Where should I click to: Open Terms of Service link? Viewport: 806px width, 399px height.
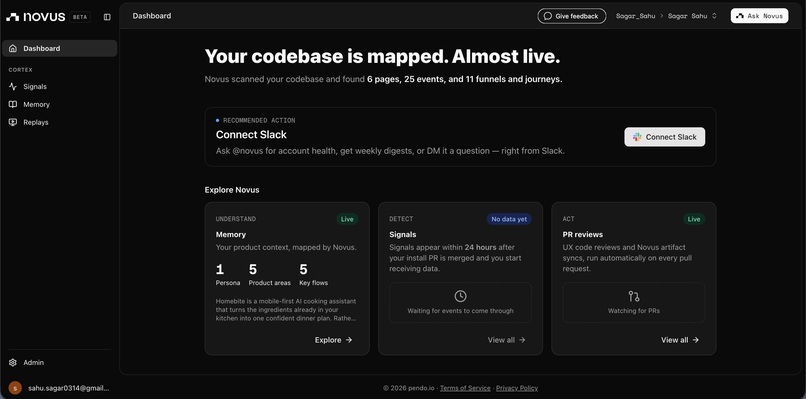[465, 388]
